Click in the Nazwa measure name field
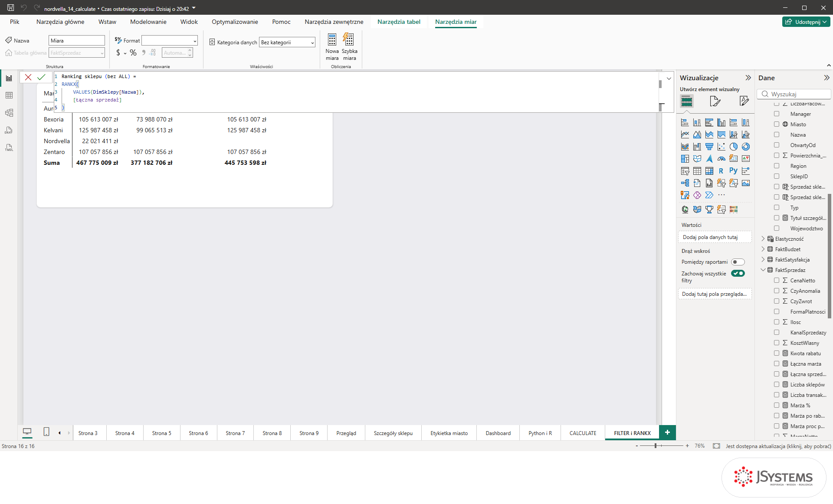The width and height of the screenshot is (833, 504). (x=77, y=40)
